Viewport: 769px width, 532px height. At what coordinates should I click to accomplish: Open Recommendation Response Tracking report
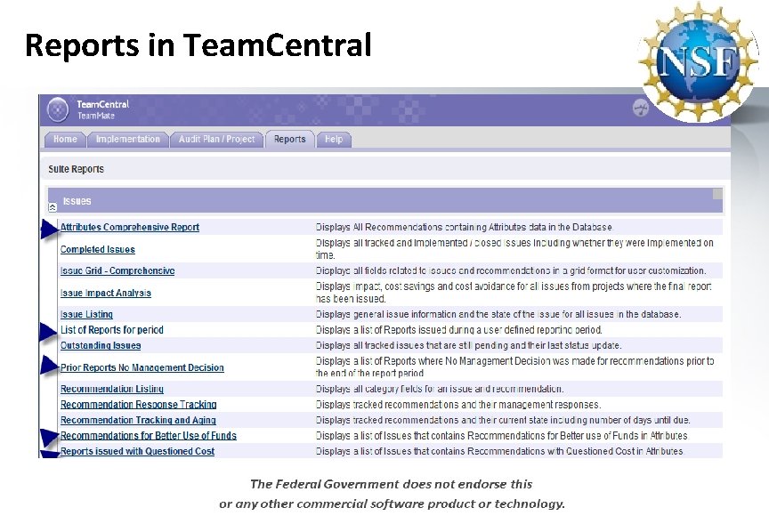pos(138,405)
